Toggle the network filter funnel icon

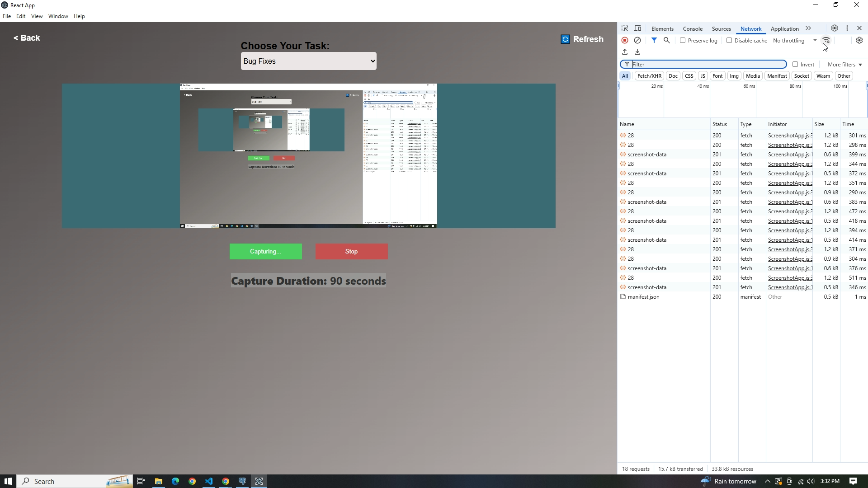click(654, 40)
